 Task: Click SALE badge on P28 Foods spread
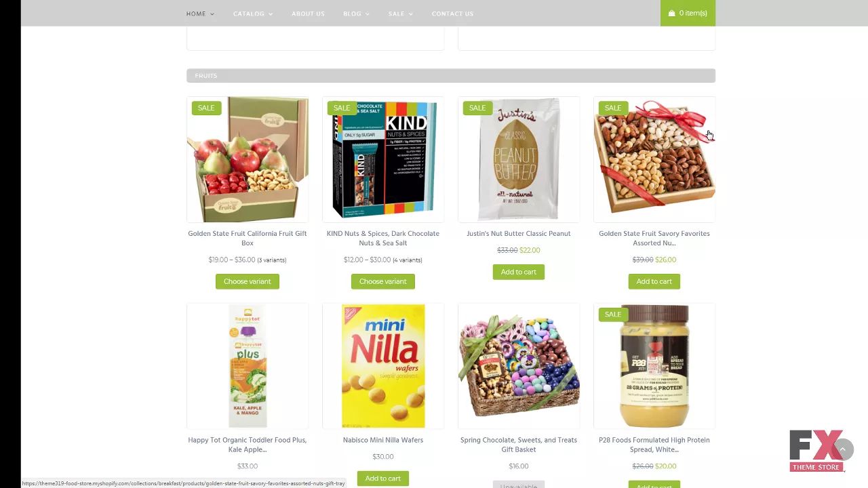[613, 314]
